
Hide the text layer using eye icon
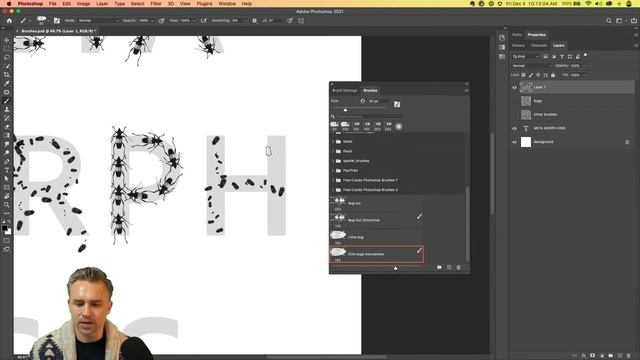(514, 128)
